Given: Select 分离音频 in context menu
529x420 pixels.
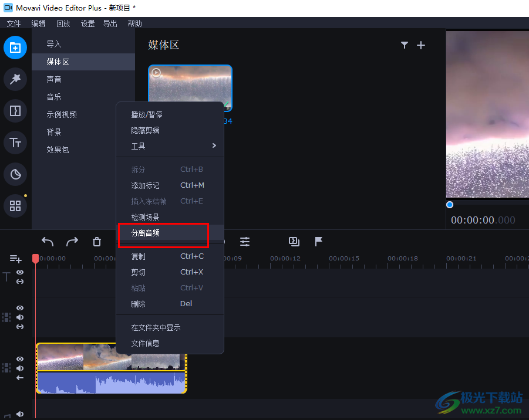Looking at the screenshot, I should pyautogui.click(x=170, y=233).
